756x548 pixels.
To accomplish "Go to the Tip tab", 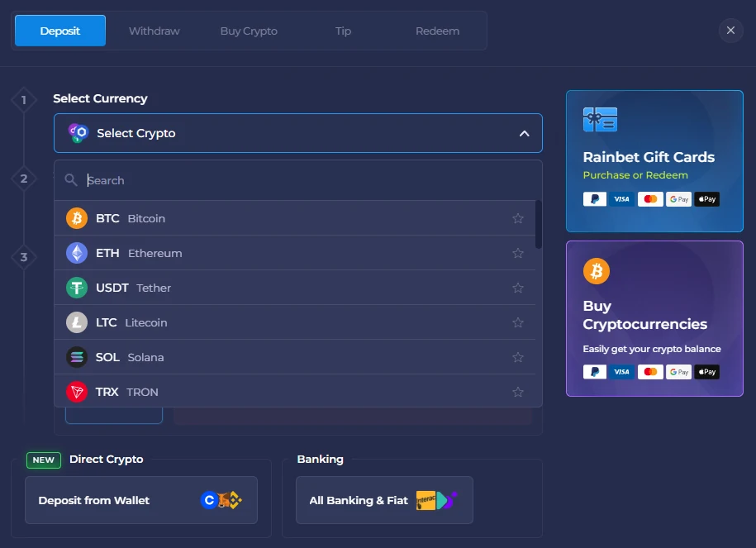I will click(343, 31).
